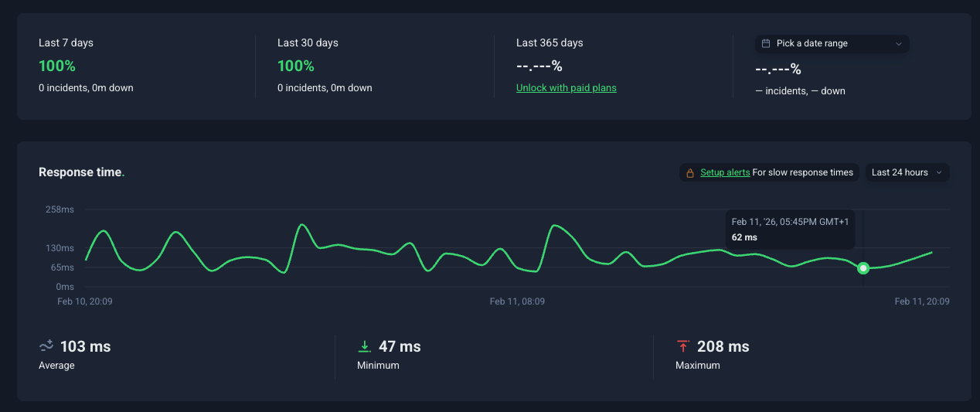The height and width of the screenshot is (412, 980).
Task: Click the chevron arrow on Last 24 hours
Action: click(939, 173)
